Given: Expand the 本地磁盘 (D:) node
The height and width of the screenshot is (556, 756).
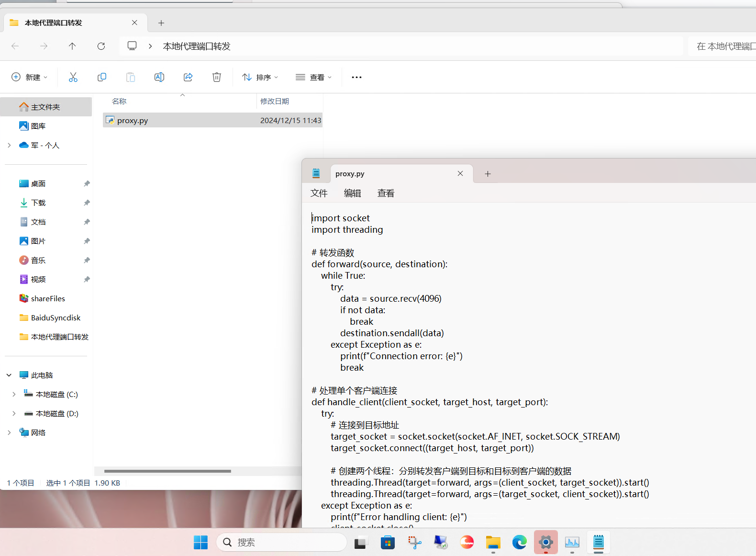Looking at the screenshot, I should click(14, 413).
